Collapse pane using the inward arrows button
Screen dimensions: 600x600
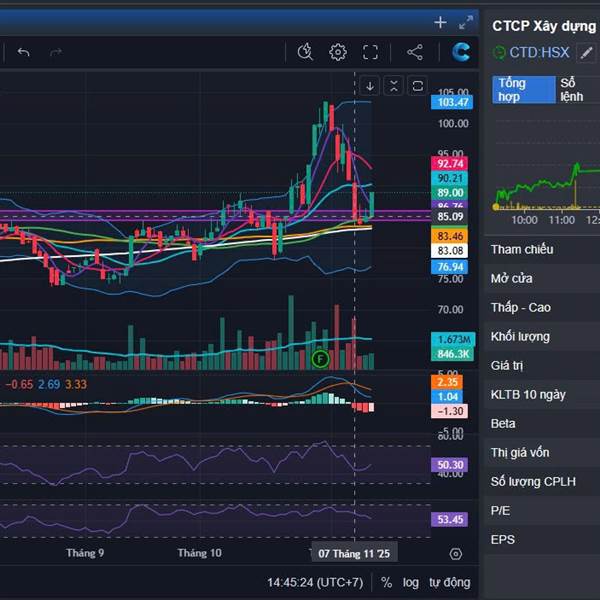pyautogui.click(x=393, y=86)
